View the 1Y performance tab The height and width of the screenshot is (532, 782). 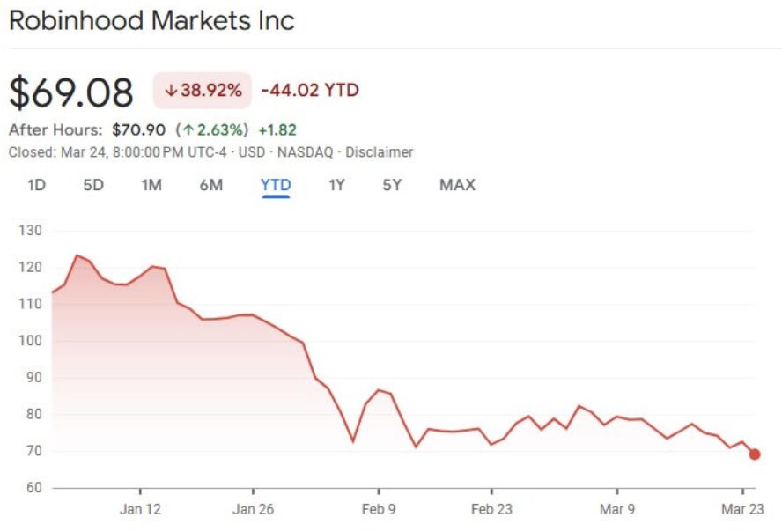click(x=335, y=186)
